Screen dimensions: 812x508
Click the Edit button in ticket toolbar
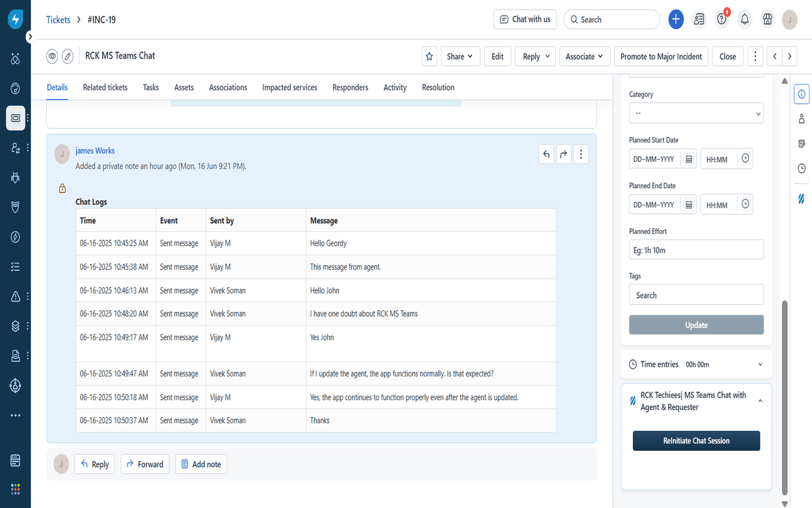coord(497,56)
